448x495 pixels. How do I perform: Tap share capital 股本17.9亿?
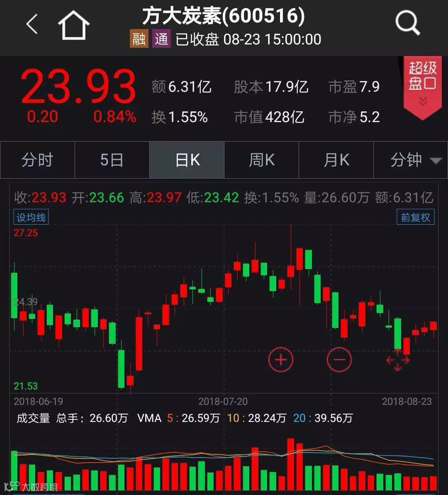tap(271, 87)
